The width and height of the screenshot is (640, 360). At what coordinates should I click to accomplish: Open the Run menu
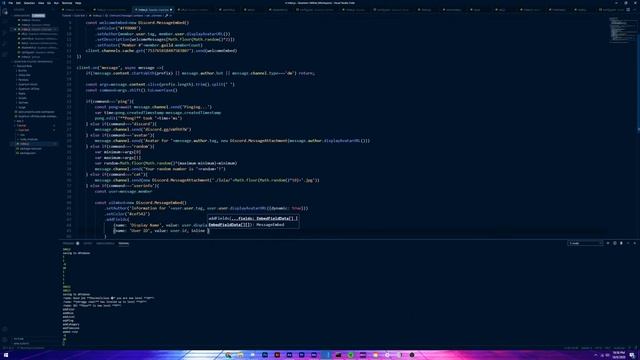[x=56, y=3]
